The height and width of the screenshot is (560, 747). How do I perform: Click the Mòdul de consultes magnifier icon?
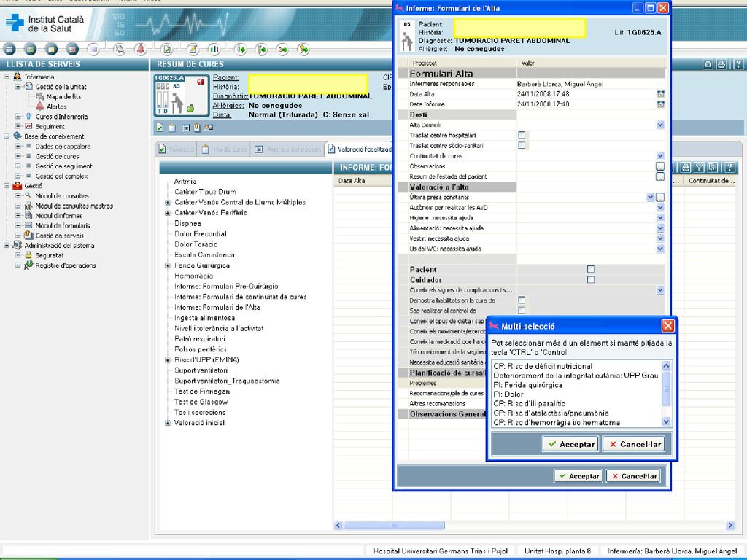pyautogui.click(x=28, y=195)
